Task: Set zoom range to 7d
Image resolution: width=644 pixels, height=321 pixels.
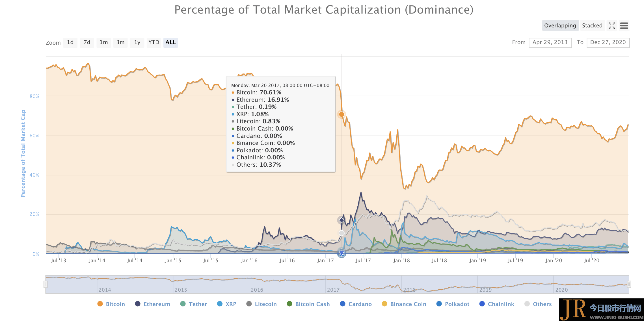Action: tap(87, 42)
